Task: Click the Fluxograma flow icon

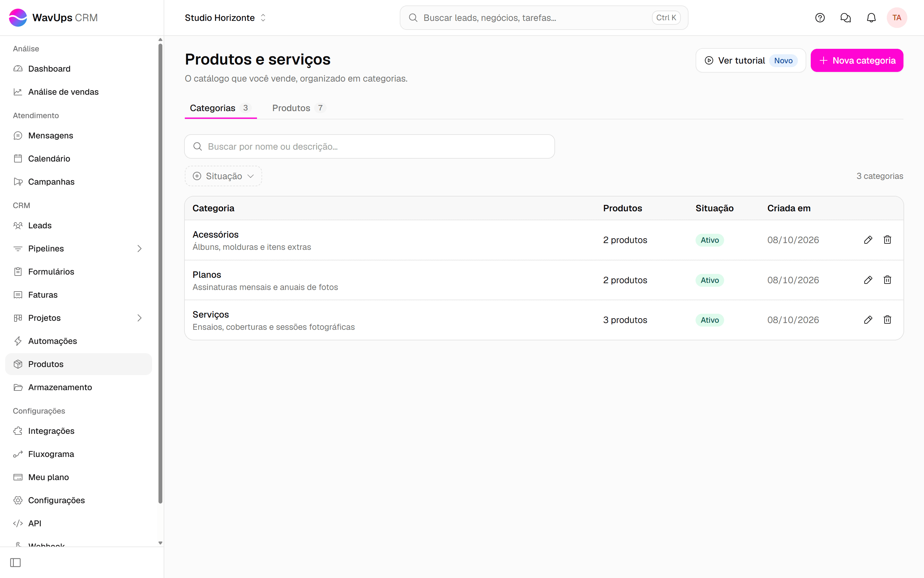Action: pyautogui.click(x=18, y=454)
